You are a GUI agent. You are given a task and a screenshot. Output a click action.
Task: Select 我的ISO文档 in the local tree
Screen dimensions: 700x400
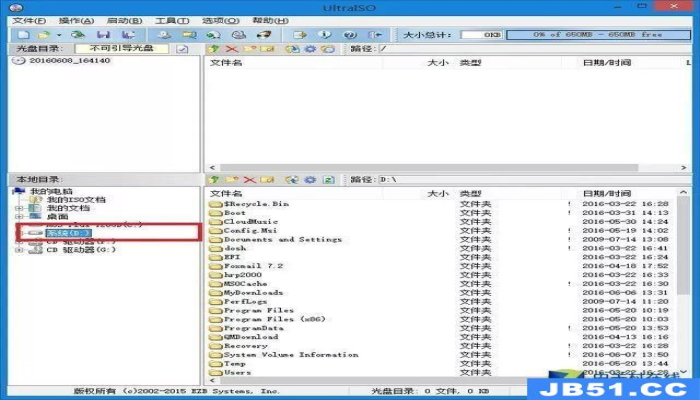(76, 200)
